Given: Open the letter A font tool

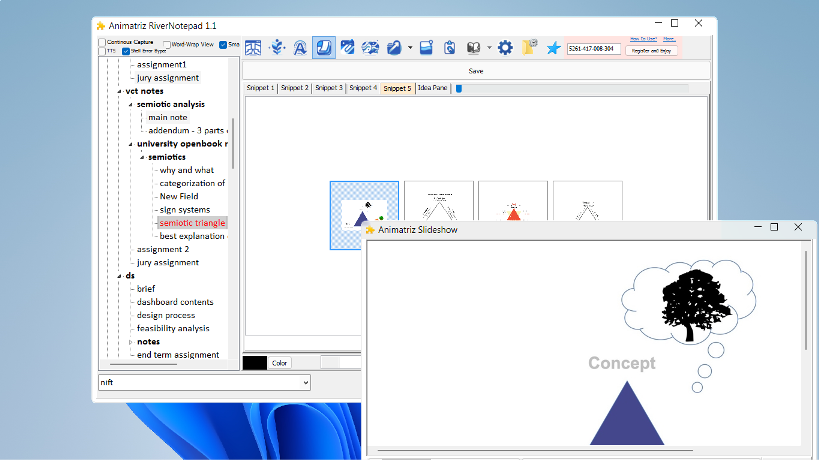Looking at the screenshot, I should [x=300, y=48].
